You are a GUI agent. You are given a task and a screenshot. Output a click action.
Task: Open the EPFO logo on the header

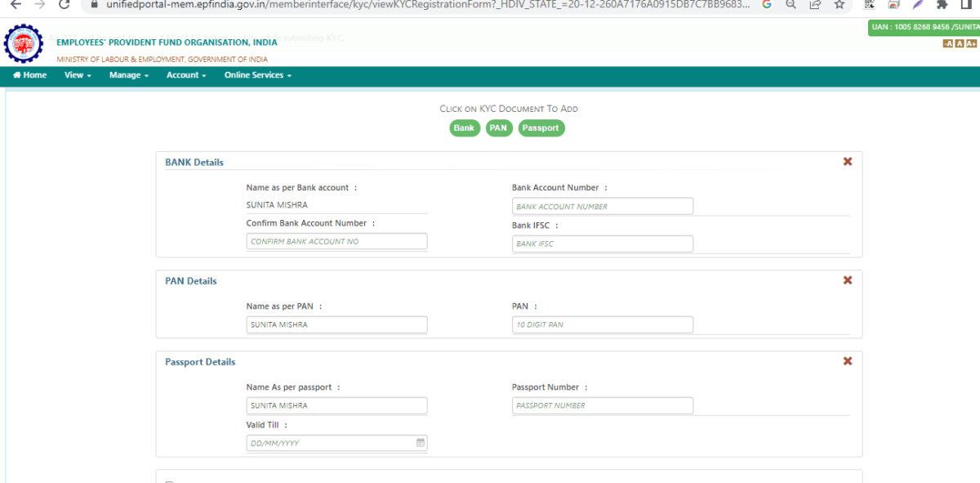[x=23, y=42]
